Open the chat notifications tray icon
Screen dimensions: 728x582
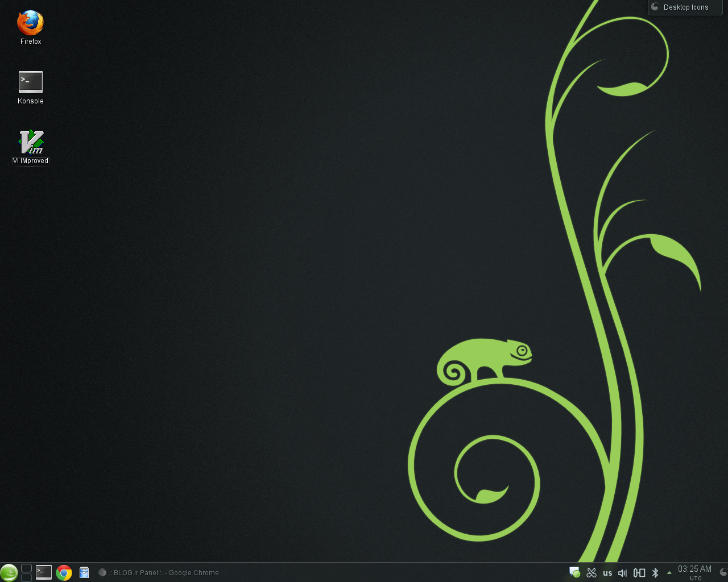574,572
